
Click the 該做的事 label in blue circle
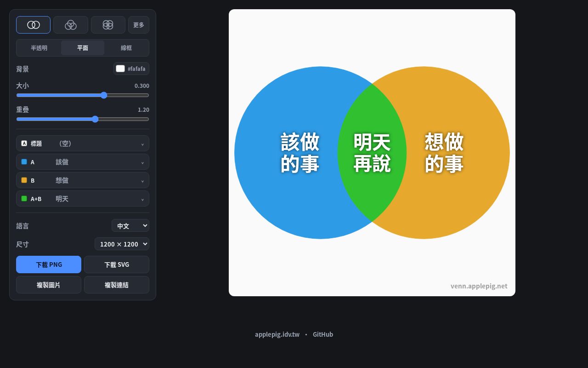pyautogui.click(x=300, y=153)
